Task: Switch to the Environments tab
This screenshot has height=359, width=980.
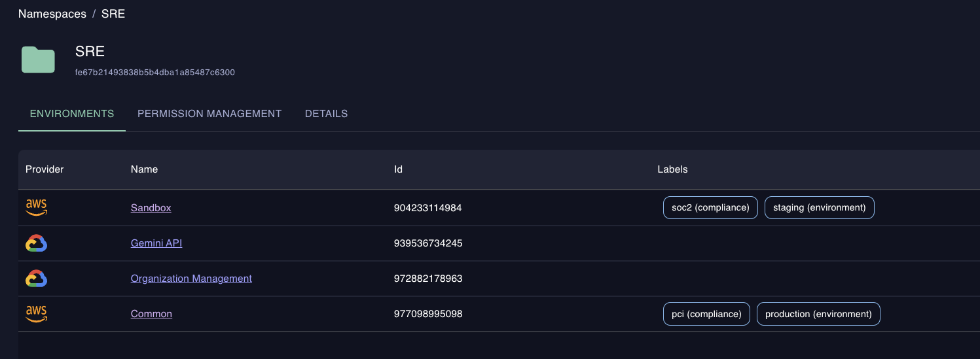Action: [72, 114]
